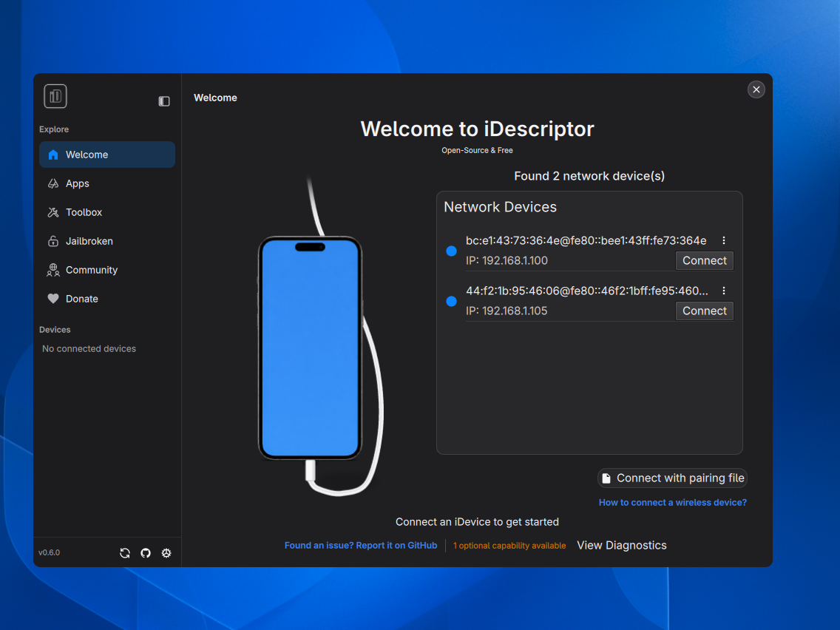Close the iDescriptor window

click(756, 89)
